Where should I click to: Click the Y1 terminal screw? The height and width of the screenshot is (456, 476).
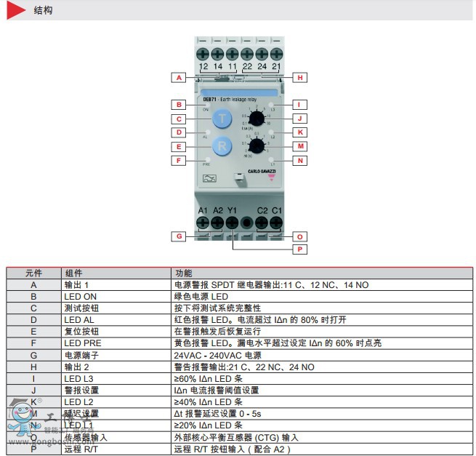pos(232,221)
